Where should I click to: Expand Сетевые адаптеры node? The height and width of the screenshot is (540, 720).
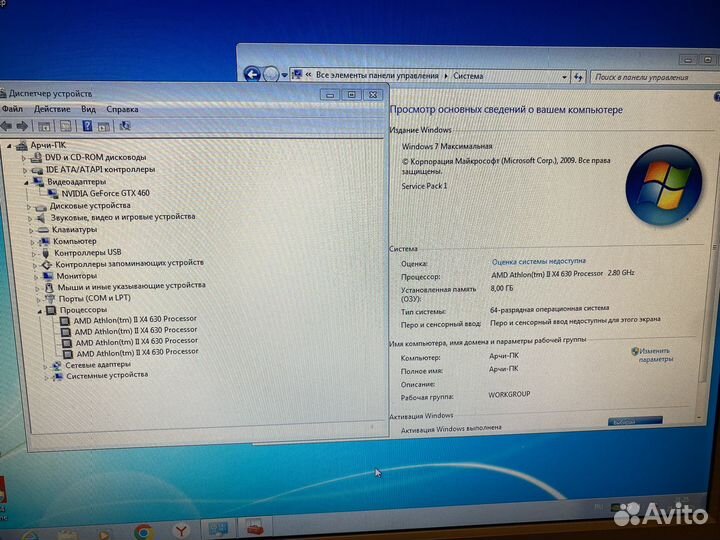pyautogui.click(x=45, y=366)
